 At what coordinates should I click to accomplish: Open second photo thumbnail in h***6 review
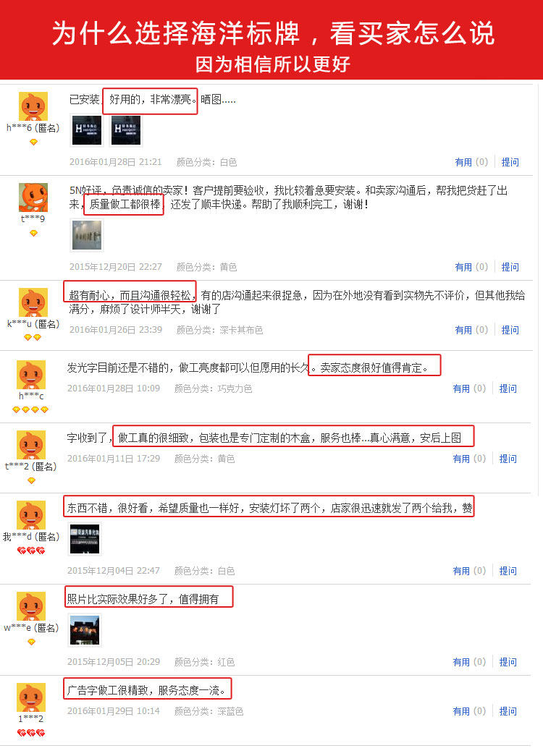(126, 130)
